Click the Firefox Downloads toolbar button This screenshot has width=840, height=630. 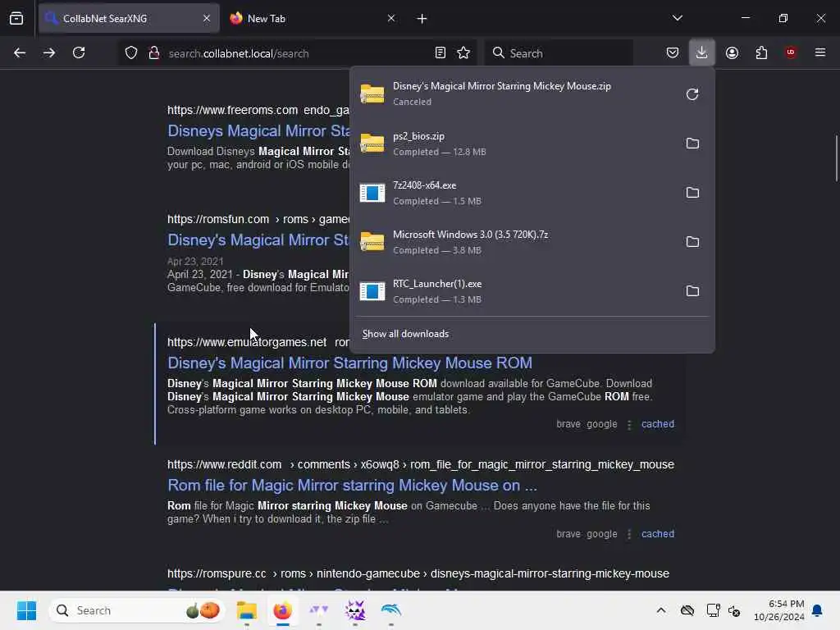[701, 52]
